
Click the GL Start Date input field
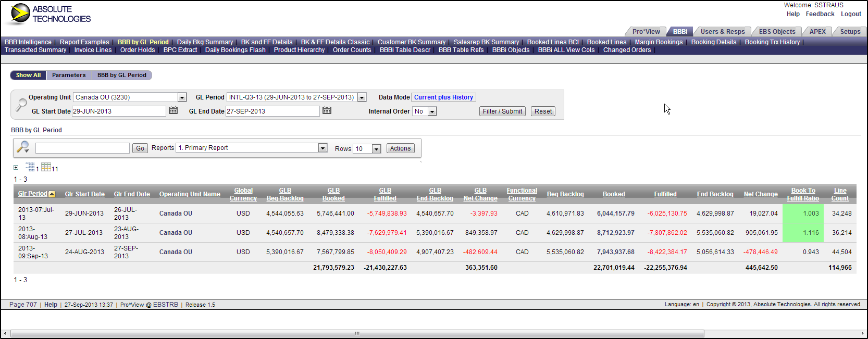click(x=119, y=111)
